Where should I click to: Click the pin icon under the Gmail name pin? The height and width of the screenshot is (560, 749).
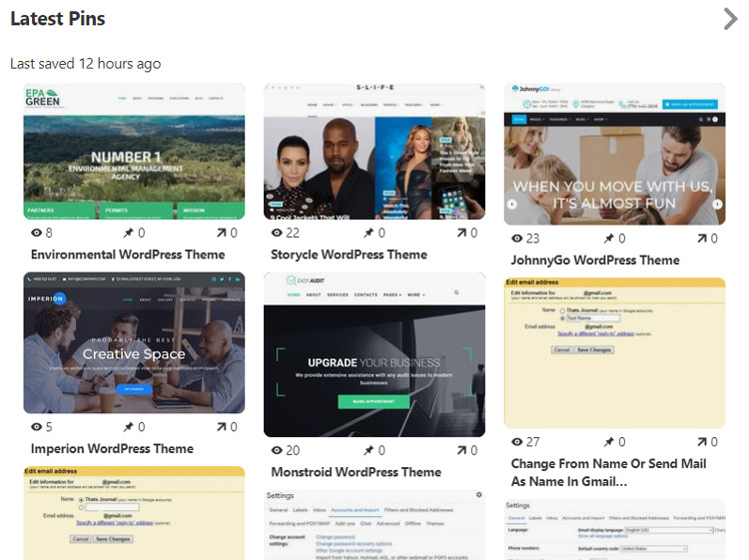click(x=608, y=442)
